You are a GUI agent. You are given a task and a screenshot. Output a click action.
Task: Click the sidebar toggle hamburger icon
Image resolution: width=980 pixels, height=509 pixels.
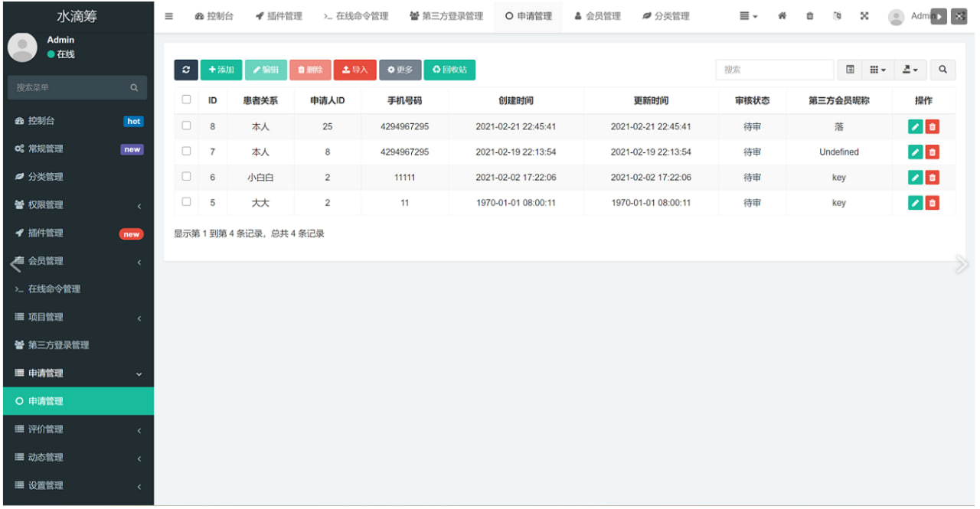tap(169, 16)
